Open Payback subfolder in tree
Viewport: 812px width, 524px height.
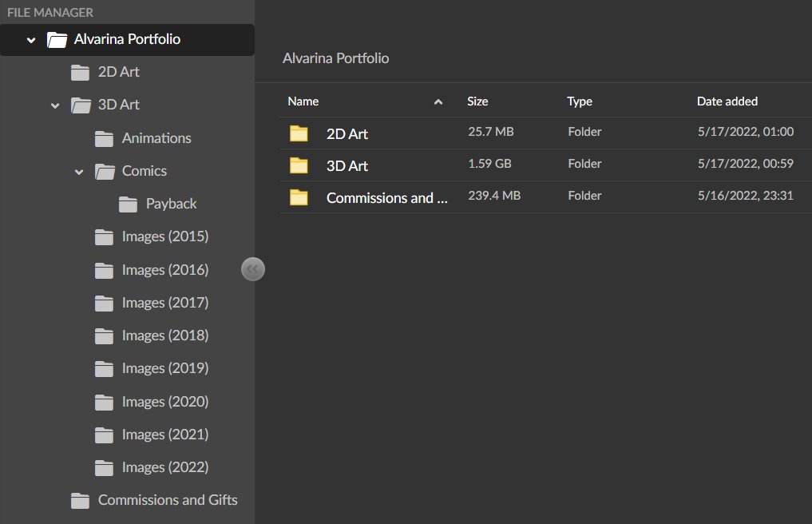tap(171, 204)
